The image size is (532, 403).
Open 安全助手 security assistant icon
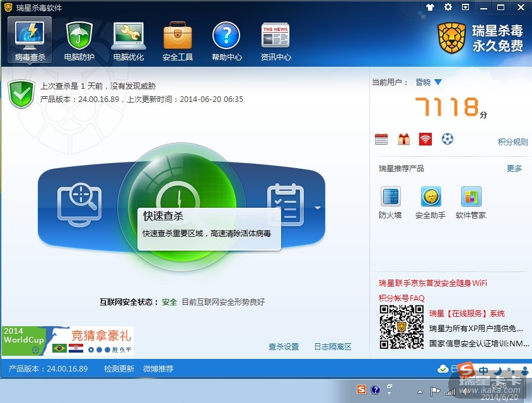pos(431,203)
